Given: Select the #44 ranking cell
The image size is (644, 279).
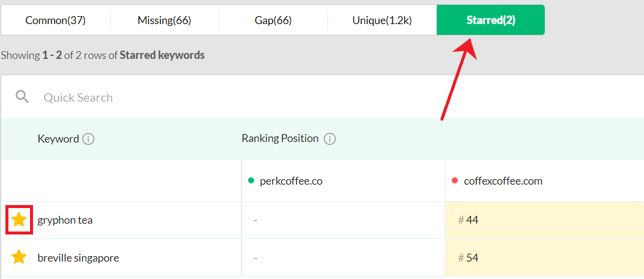Looking at the screenshot, I should (545, 220).
